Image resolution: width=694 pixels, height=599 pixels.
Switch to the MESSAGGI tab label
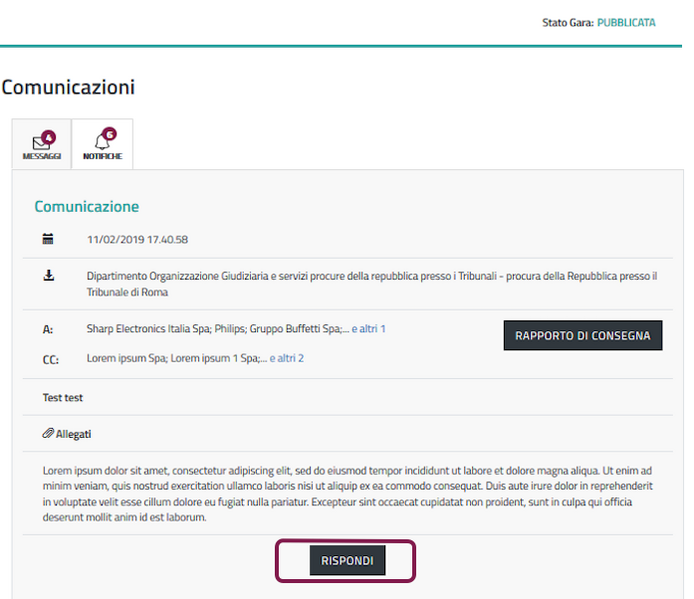(x=42, y=157)
